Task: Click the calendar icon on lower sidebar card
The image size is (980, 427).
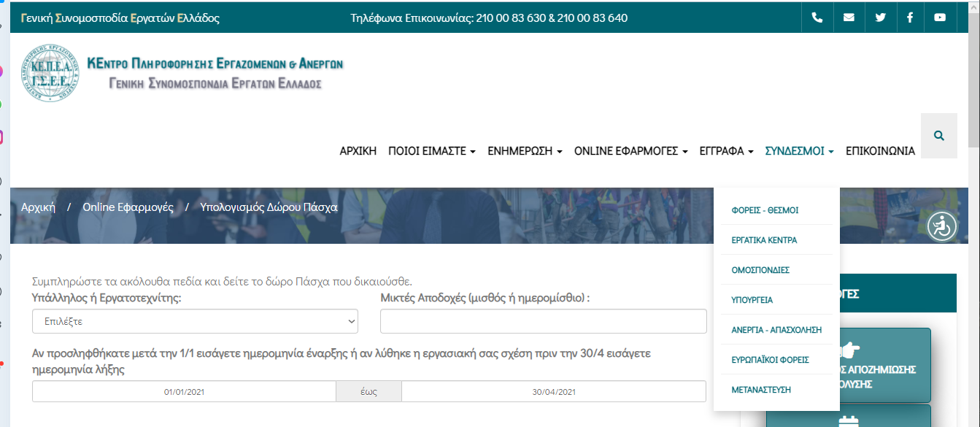Action: [848, 421]
